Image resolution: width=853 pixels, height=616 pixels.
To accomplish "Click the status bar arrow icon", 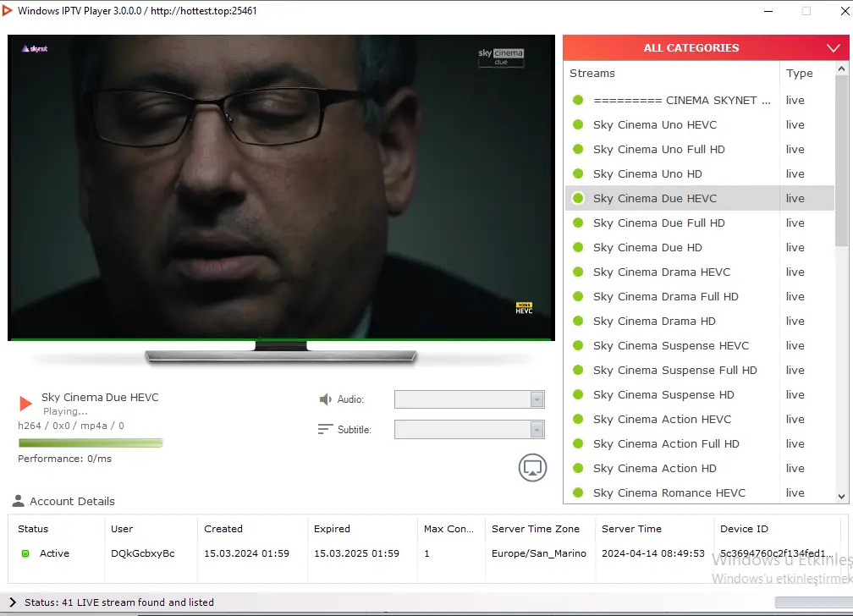I will point(13,602).
